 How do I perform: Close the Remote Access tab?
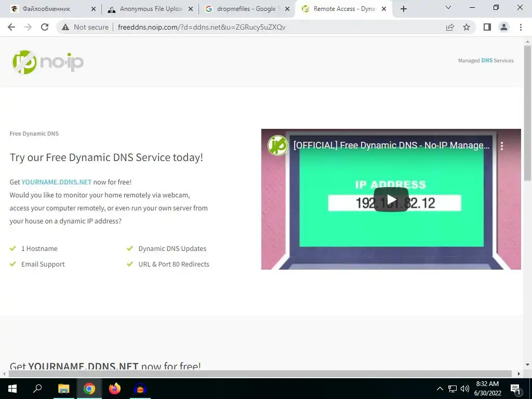pyautogui.click(x=384, y=9)
